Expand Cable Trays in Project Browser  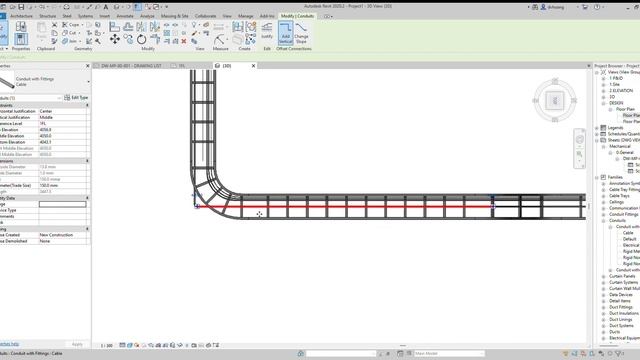(x=604, y=196)
